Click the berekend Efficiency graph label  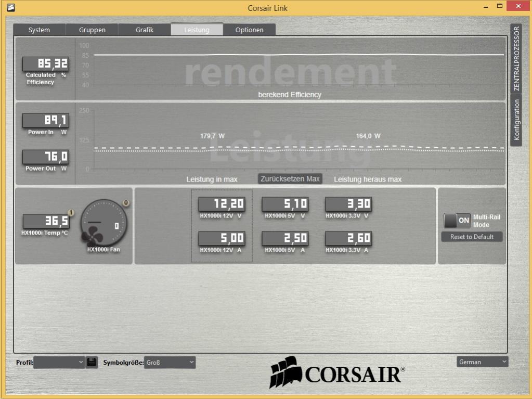(290, 95)
